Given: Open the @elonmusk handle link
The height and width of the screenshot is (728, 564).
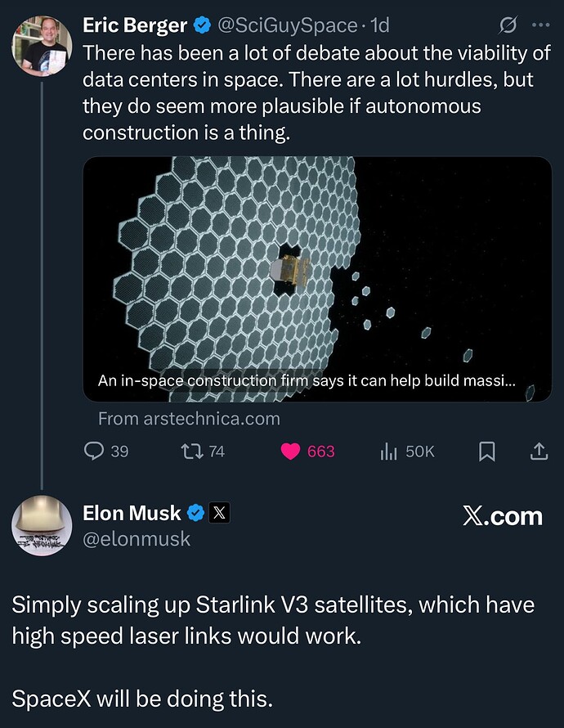Looking at the screenshot, I should (x=136, y=538).
